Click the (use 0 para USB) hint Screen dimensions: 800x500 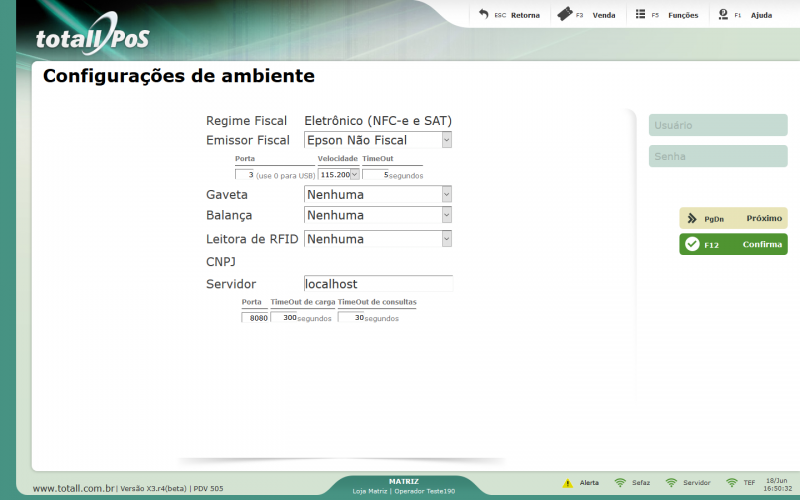click(x=286, y=176)
